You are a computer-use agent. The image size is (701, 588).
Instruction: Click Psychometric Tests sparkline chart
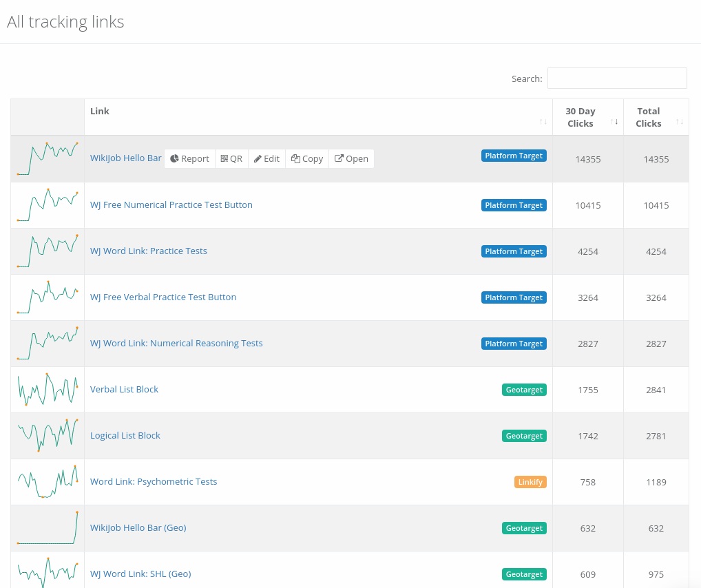48,481
